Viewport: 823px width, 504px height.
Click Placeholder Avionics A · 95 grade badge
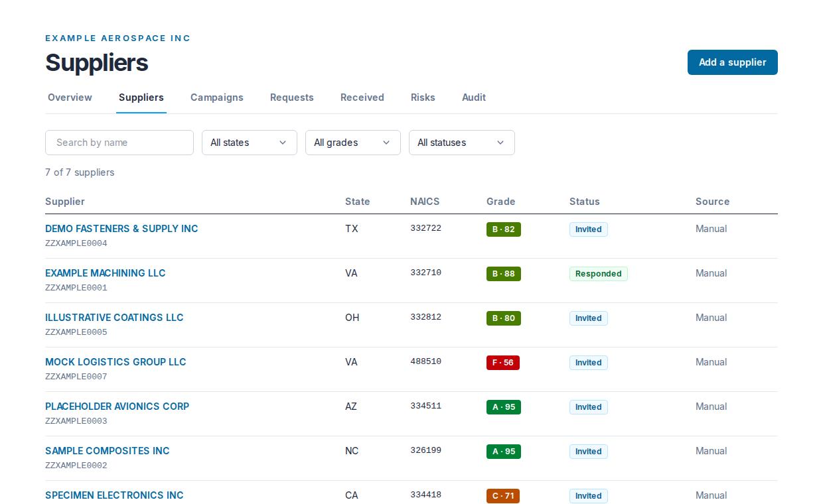tap(504, 407)
